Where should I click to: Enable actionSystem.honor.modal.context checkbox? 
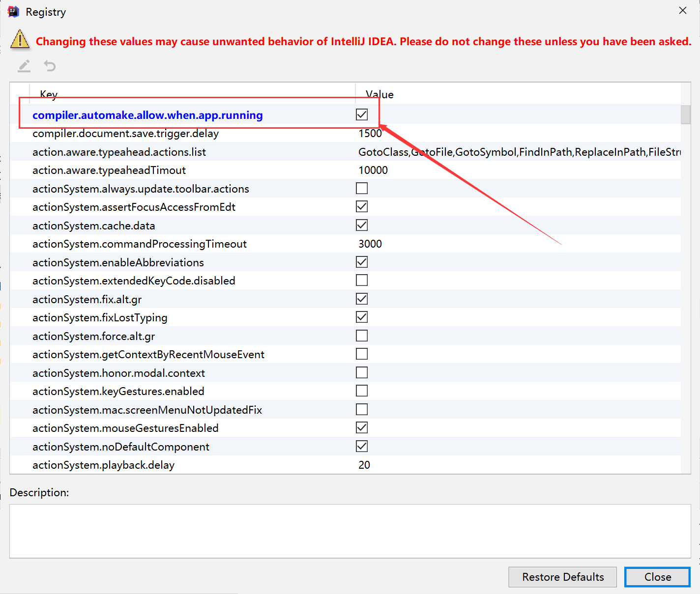tap(362, 372)
